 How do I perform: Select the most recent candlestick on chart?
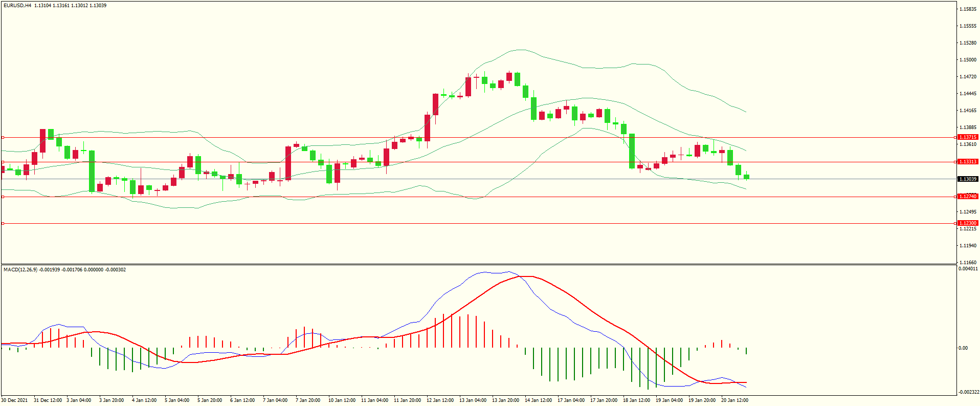click(746, 177)
